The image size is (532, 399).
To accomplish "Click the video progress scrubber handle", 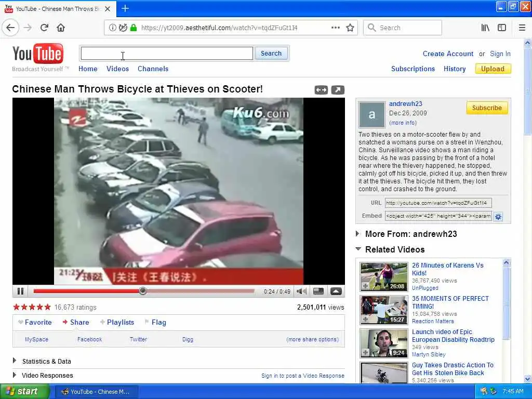I will point(143,291).
